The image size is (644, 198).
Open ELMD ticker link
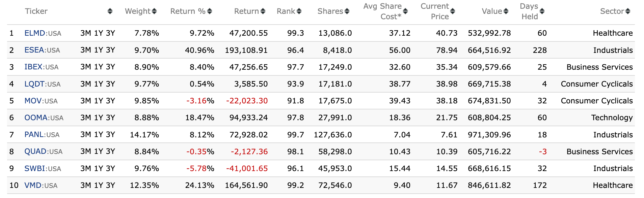[x=35, y=33]
